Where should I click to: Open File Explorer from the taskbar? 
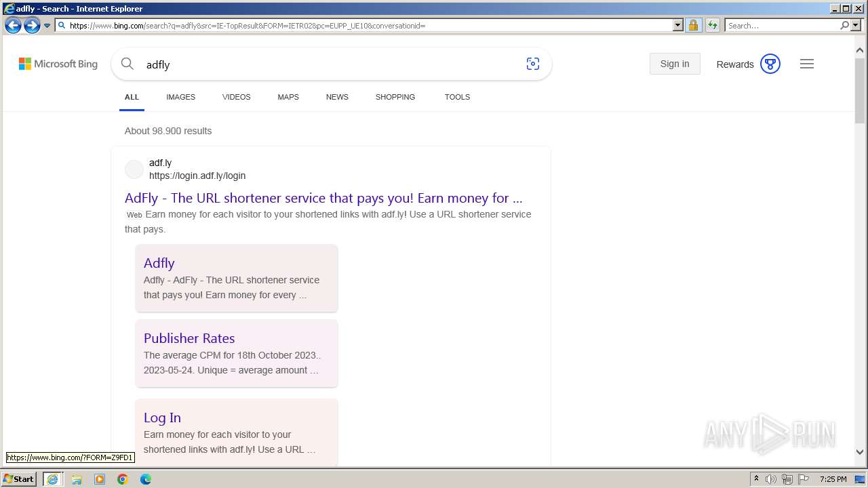[77, 479]
